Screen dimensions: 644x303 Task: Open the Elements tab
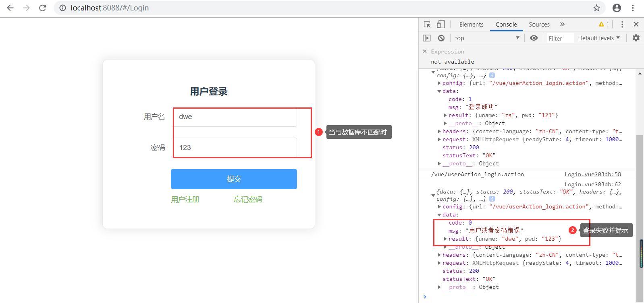pyautogui.click(x=471, y=25)
